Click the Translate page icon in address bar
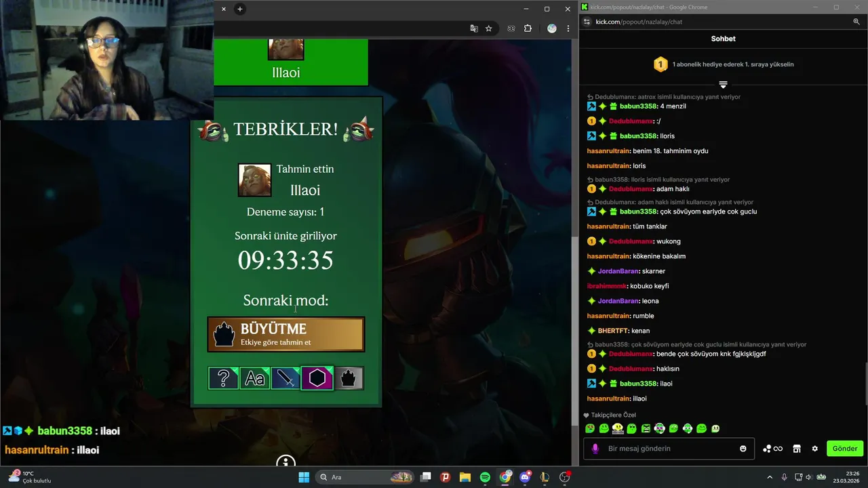 pos(474,28)
